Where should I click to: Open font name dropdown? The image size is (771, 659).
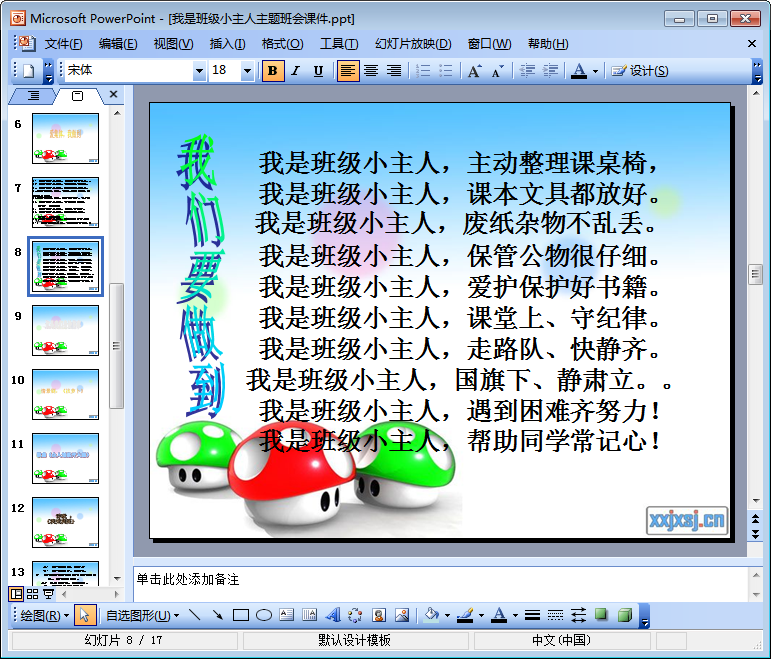(199, 71)
